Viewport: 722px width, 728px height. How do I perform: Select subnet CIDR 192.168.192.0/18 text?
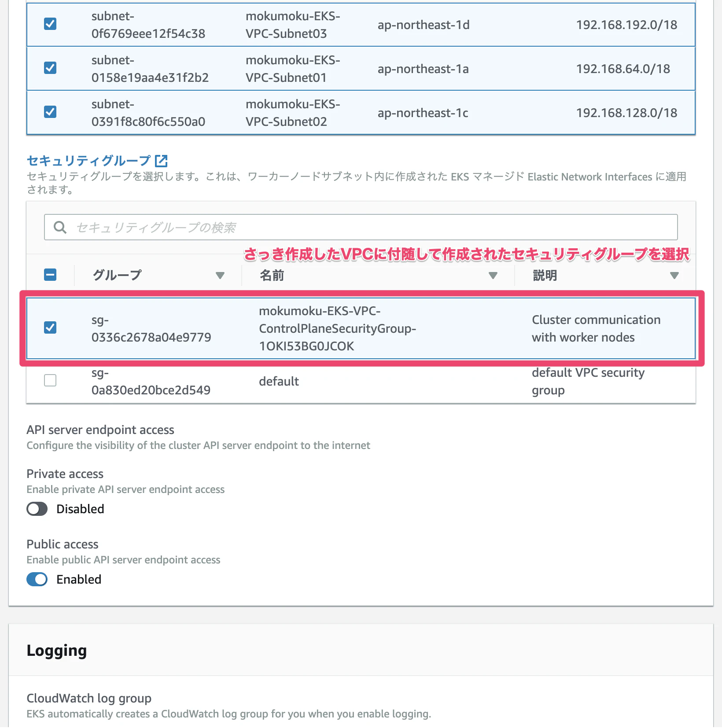coord(626,25)
